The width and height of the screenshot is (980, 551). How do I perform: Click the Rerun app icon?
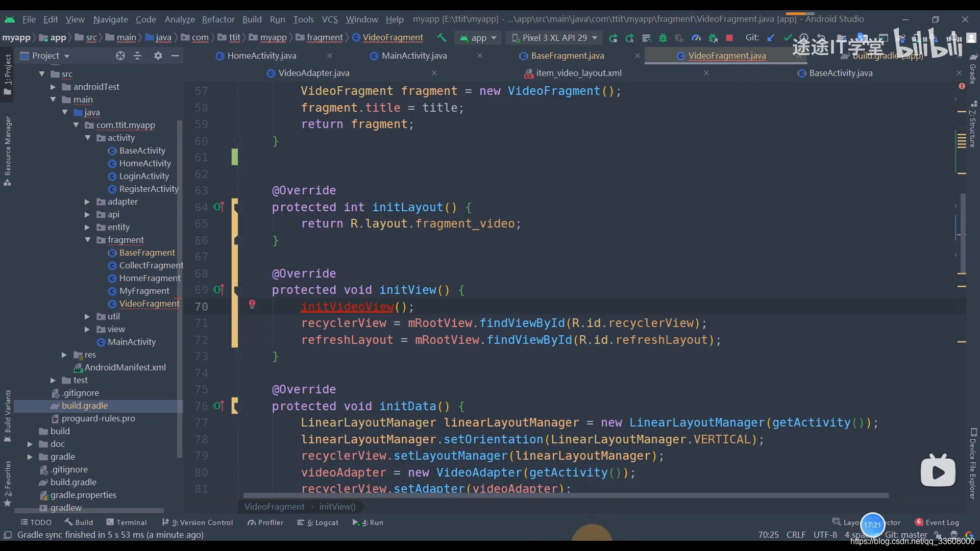click(x=613, y=38)
